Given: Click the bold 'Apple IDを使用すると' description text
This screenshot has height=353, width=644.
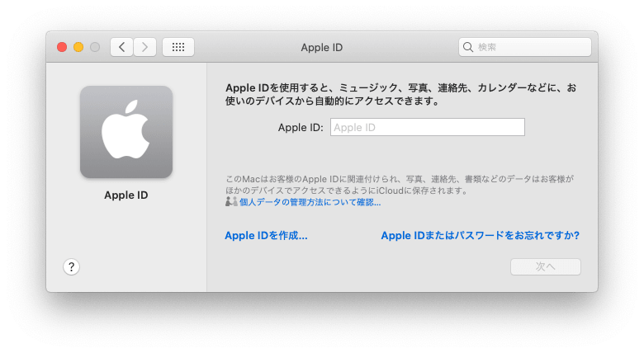Looking at the screenshot, I should pyautogui.click(x=401, y=94).
